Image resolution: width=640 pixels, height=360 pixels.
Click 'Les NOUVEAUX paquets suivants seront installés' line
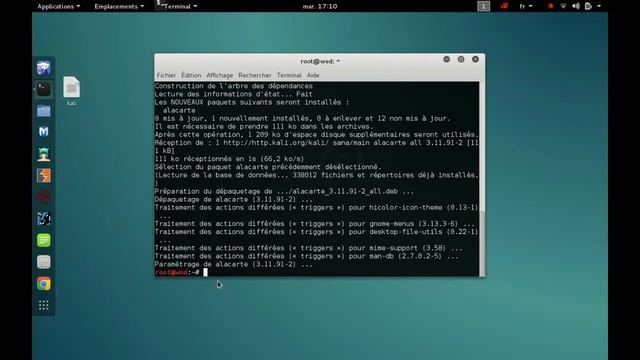[x=251, y=102]
